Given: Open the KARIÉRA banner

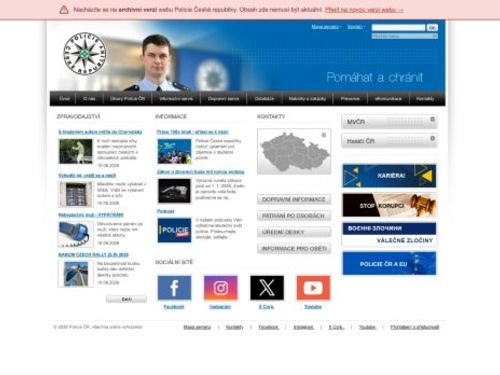Looking at the screenshot, I should pos(389,176).
